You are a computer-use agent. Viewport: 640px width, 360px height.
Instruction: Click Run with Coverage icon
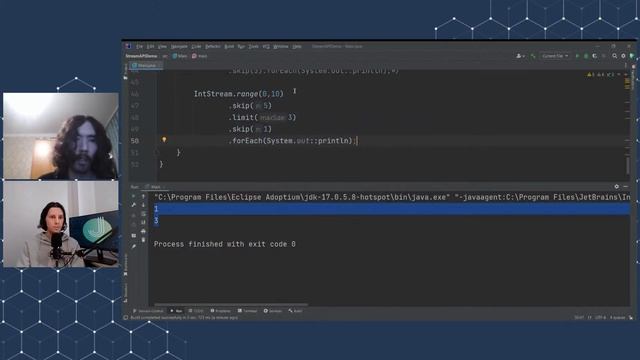click(595, 56)
